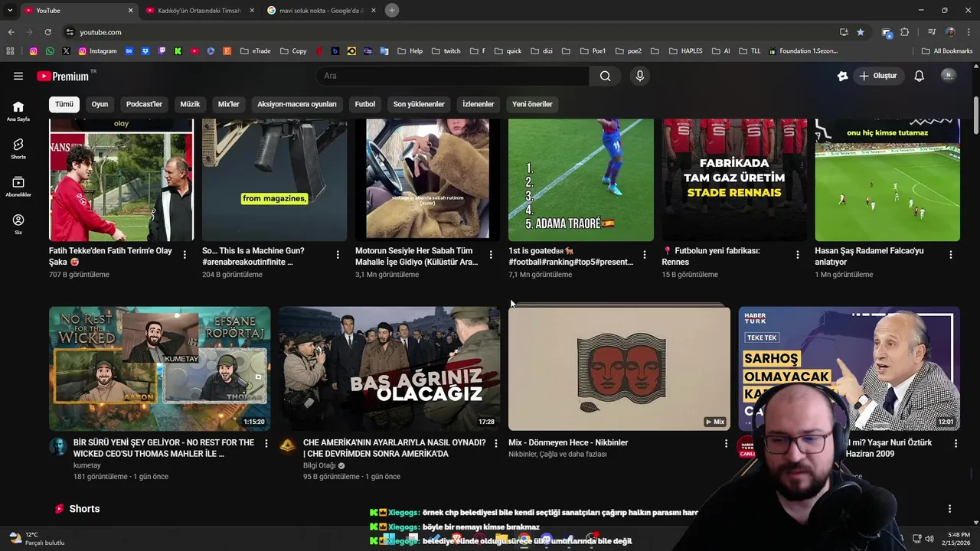Open more options for the Kumetay video

click(266, 443)
